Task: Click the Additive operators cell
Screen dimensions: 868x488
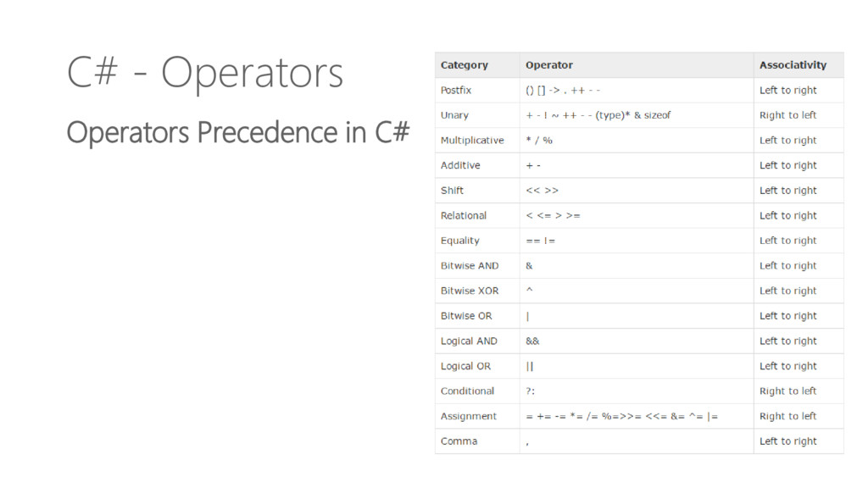Action: click(637, 165)
